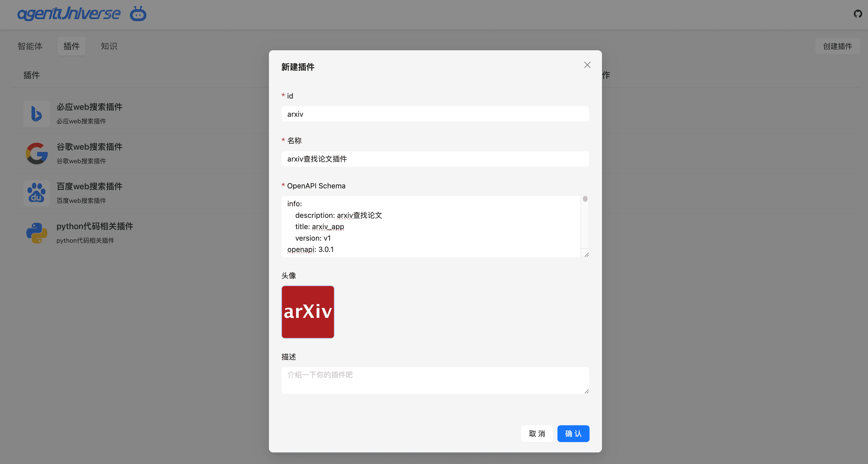This screenshot has width=868, height=464.
Task: Click the agentUniverse logo
Action: tap(69, 14)
